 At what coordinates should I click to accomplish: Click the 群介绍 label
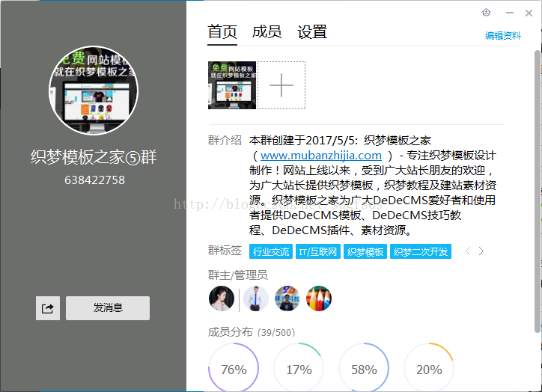225,141
